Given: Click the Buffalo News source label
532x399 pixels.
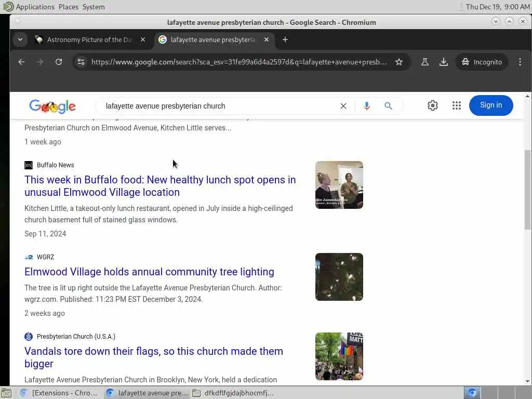Looking at the screenshot, I should tap(55, 165).
